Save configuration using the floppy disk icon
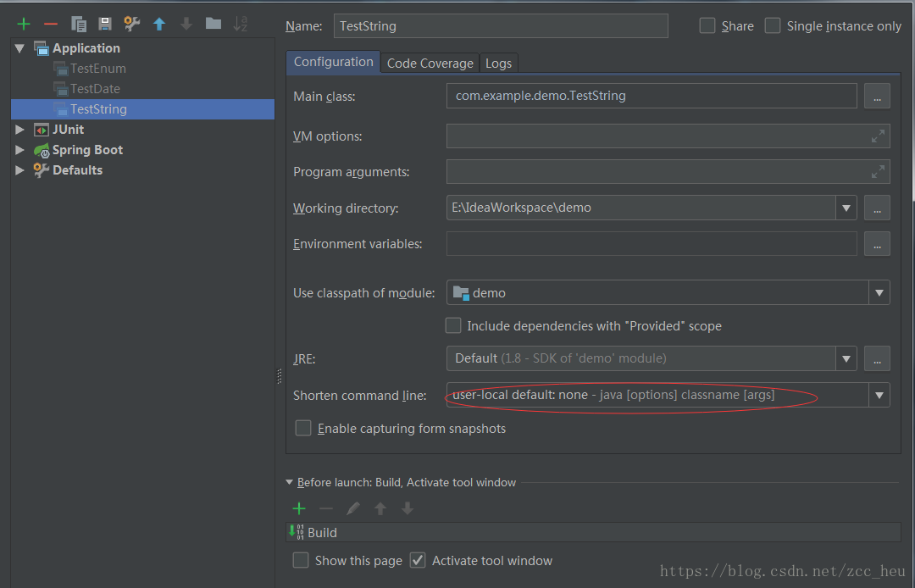Viewport: 915px width, 588px height. pyautogui.click(x=105, y=24)
